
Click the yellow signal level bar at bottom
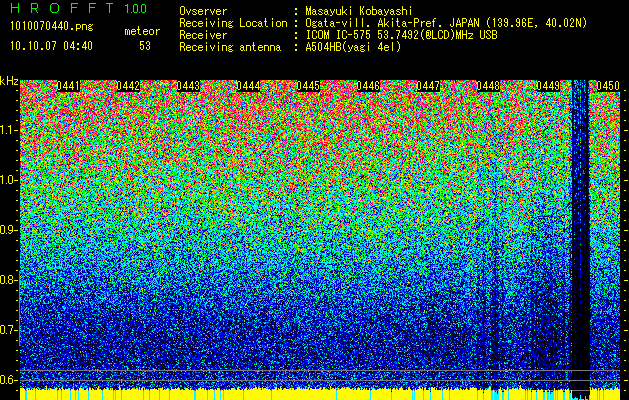click(320, 394)
